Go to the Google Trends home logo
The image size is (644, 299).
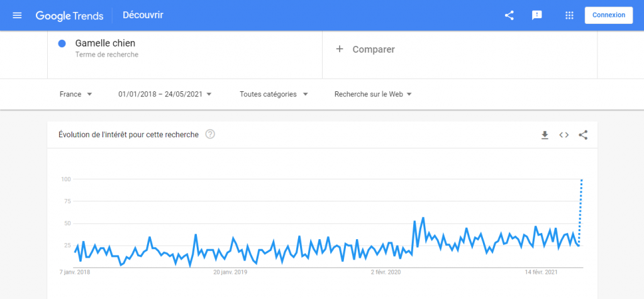(x=69, y=15)
